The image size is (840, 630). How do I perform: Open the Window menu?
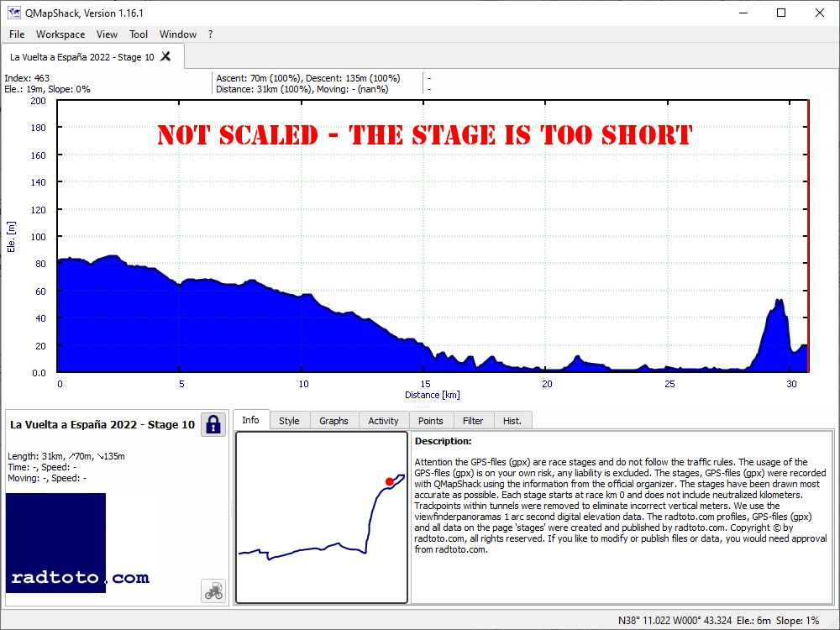click(x=178, y=34)
